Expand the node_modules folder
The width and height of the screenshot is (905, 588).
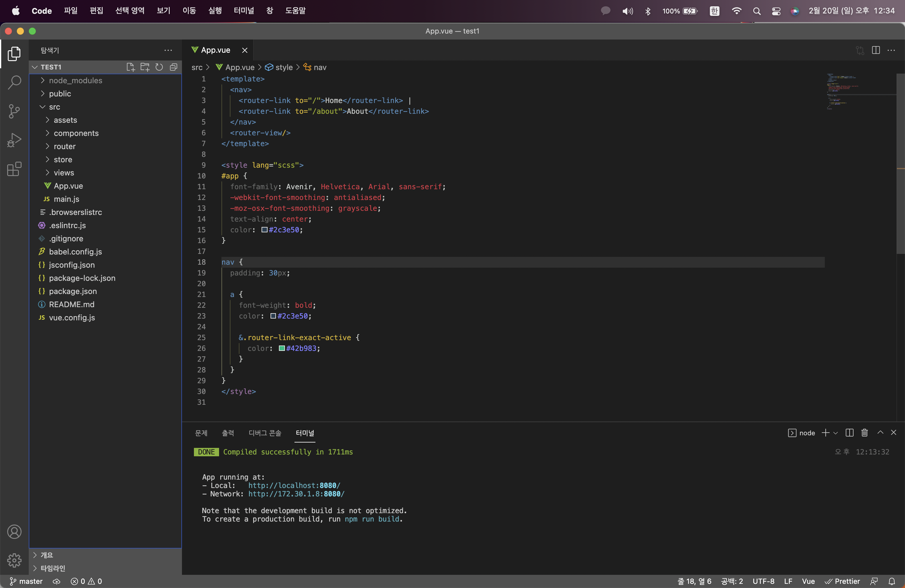point(75,80)
